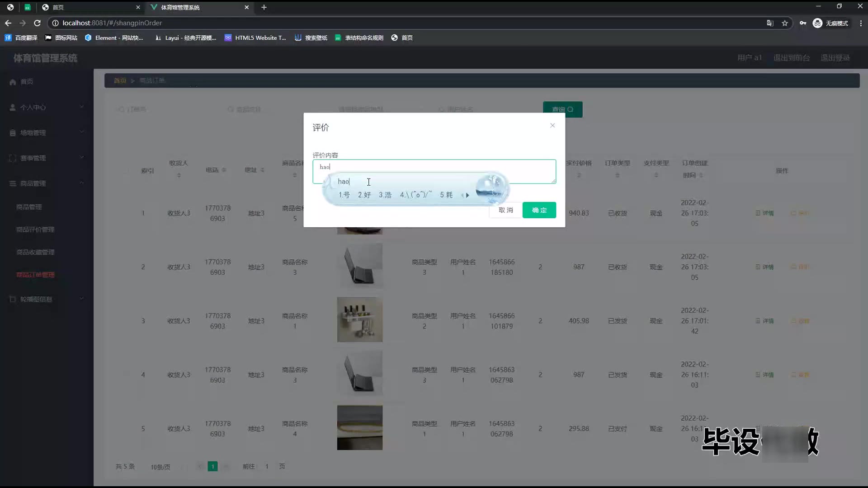Screen dimensions: 868x488
Task: Click the 取消 cancel button
Action: point(505,210)
